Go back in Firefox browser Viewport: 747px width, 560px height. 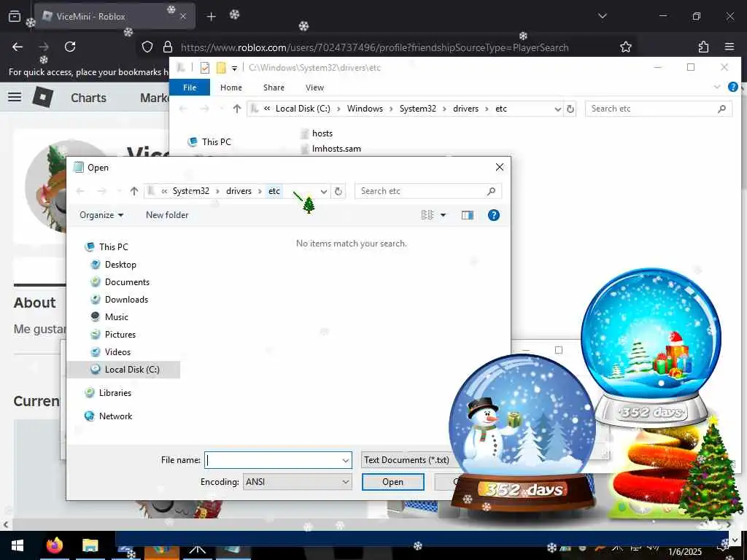pyautogui.click(x=18, y=47)
